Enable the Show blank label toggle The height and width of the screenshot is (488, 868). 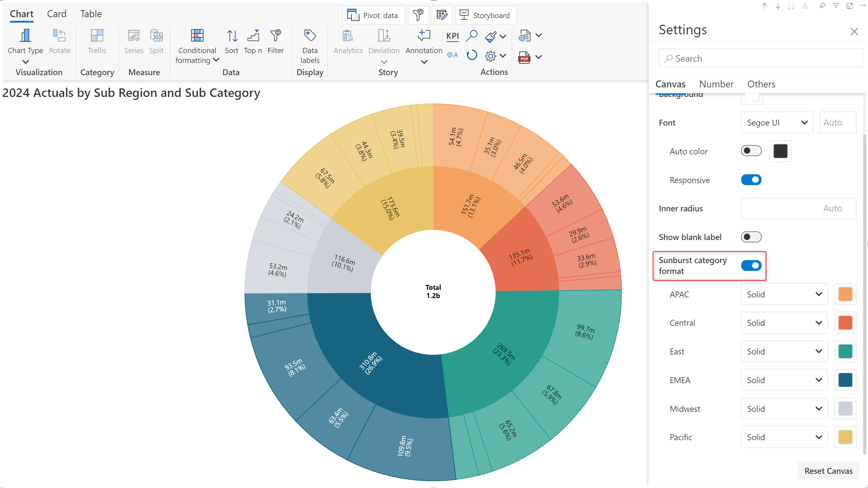click(751, 237)
